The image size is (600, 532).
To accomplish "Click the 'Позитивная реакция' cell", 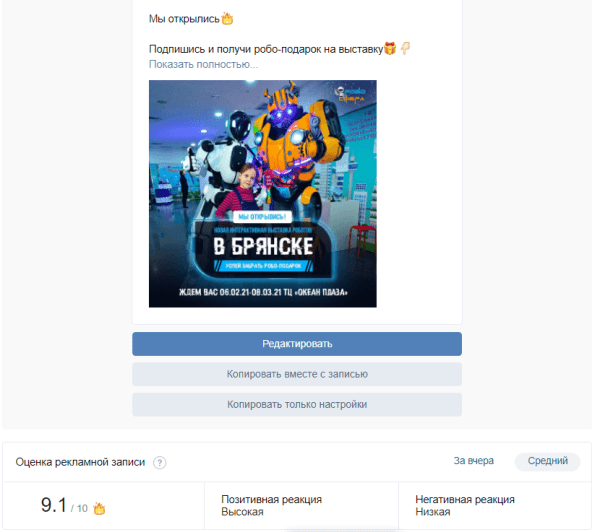I will pos(302,506).
